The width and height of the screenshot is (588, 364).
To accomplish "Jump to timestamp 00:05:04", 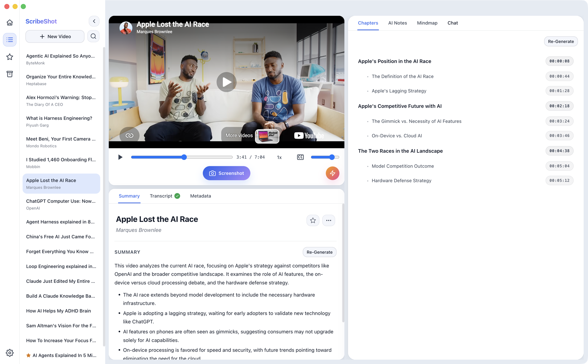I will coord(559,166).
